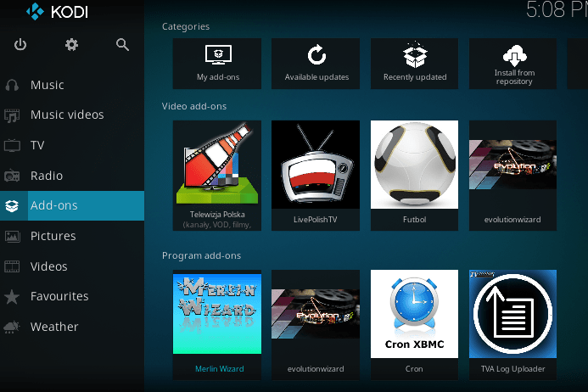
Task: Open the Favourites menu item
Action: (72, 296)
